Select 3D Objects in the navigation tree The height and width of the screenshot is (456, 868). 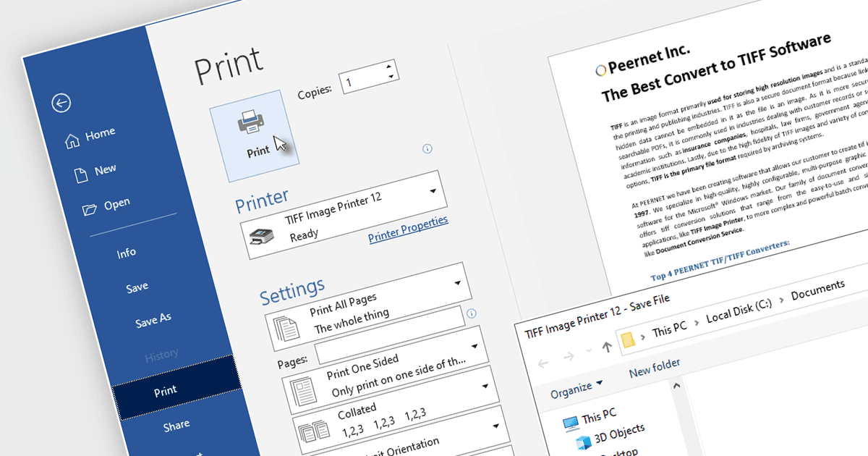618,433
